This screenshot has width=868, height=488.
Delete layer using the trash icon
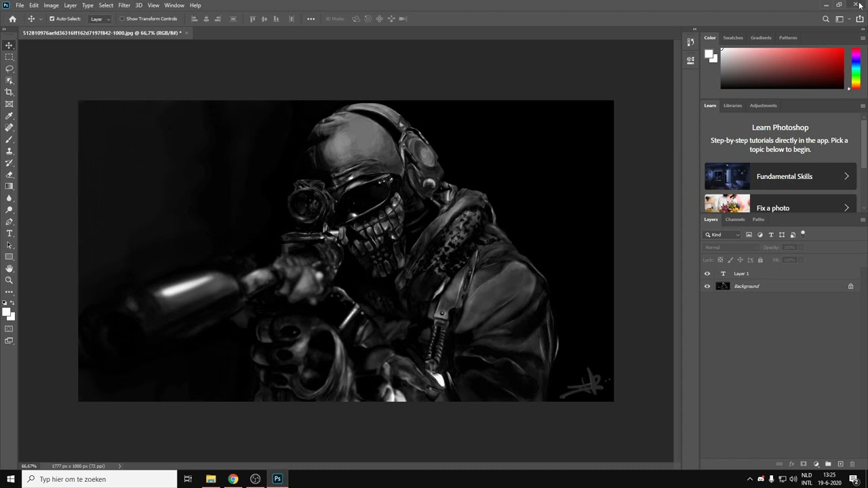coord(852,464)
